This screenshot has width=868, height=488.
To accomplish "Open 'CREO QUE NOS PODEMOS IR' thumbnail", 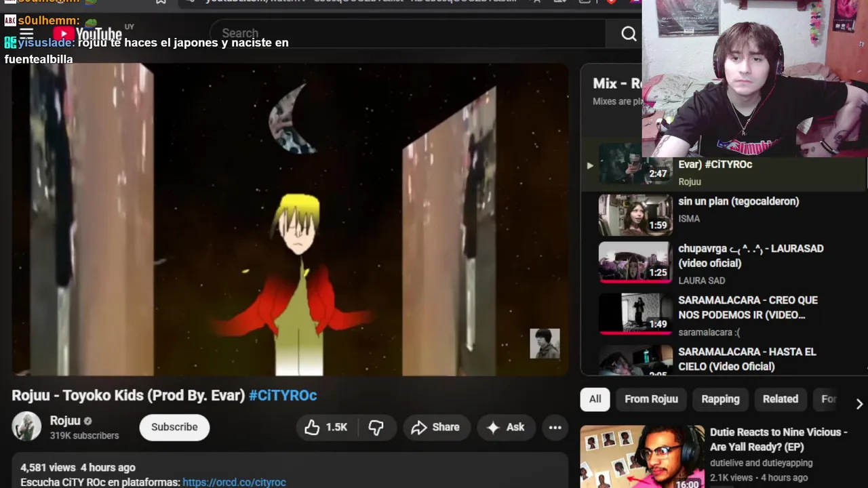I will pyautogui.click(x=635, y=314).
